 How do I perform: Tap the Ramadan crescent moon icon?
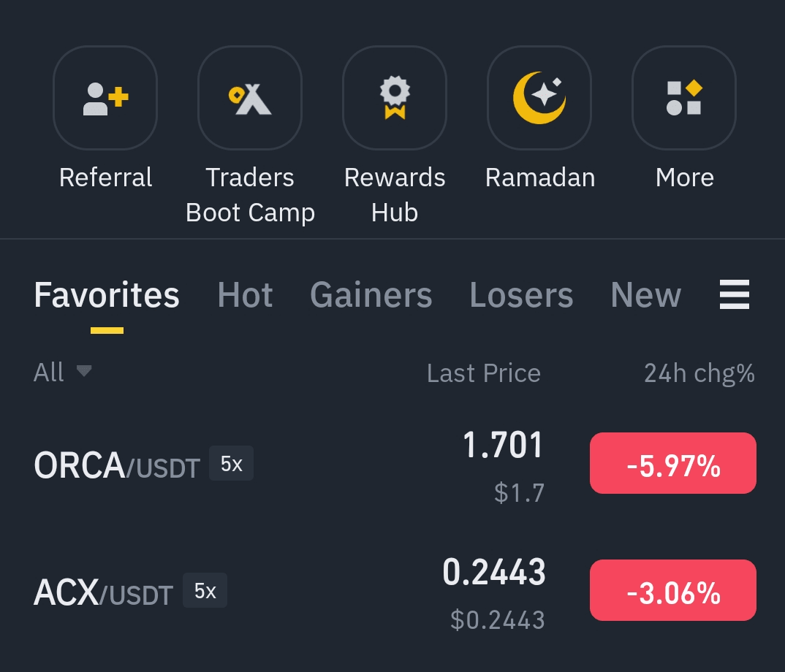(x=539, y=99)
